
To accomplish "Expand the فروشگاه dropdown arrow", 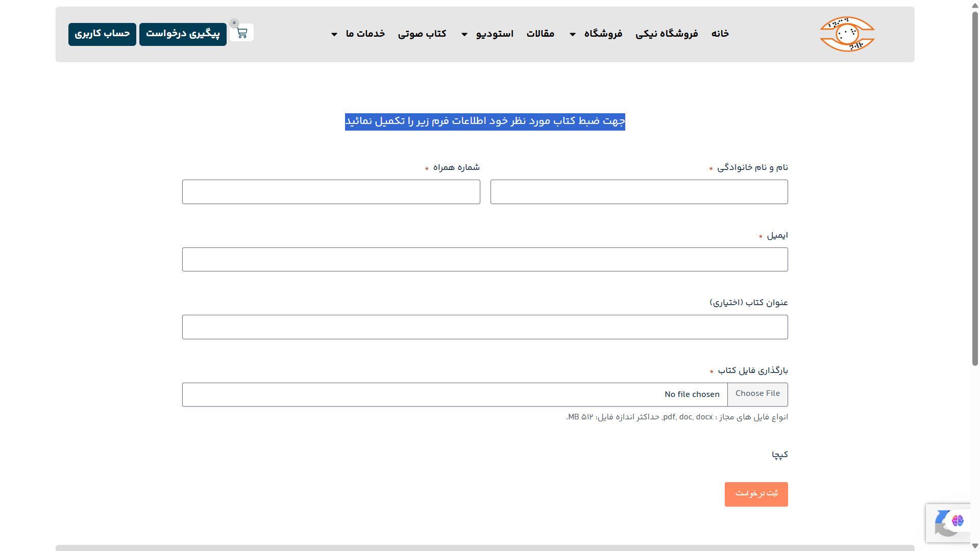I will pyautogui.click(x=573, y=34).
